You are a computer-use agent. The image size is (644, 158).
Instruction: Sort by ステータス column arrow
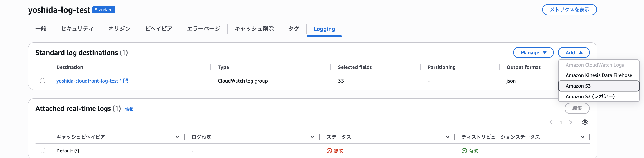click(448, 137)
